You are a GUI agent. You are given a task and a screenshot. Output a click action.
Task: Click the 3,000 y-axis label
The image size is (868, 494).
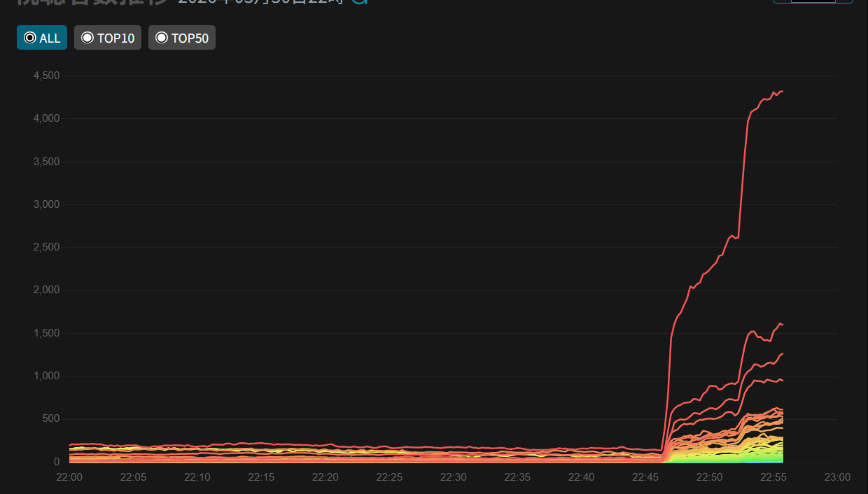[47, 204]
